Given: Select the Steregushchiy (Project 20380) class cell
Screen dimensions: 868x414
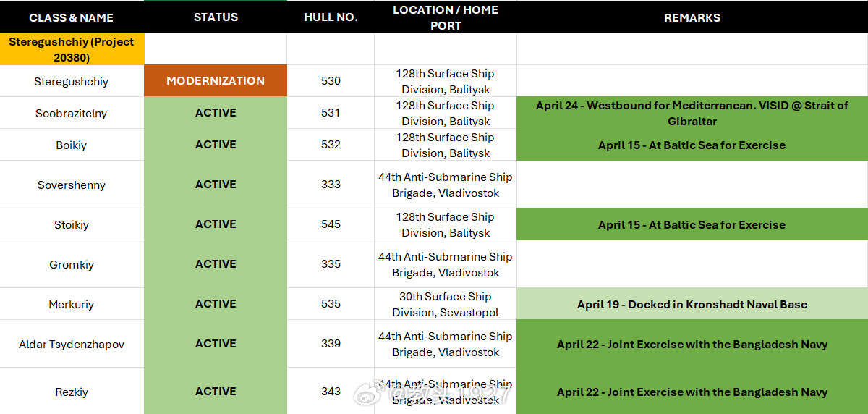Looking at the screenshot, I should [x=72, y=49].
